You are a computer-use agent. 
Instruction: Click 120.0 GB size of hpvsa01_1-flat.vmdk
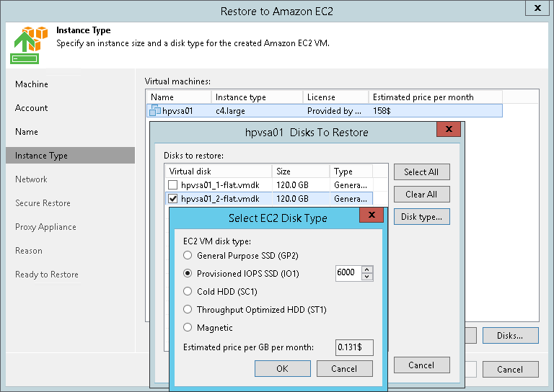(x=292, y=185)
